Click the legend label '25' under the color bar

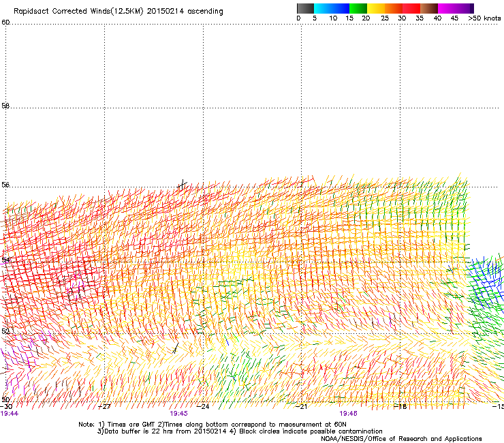(385, 18)
